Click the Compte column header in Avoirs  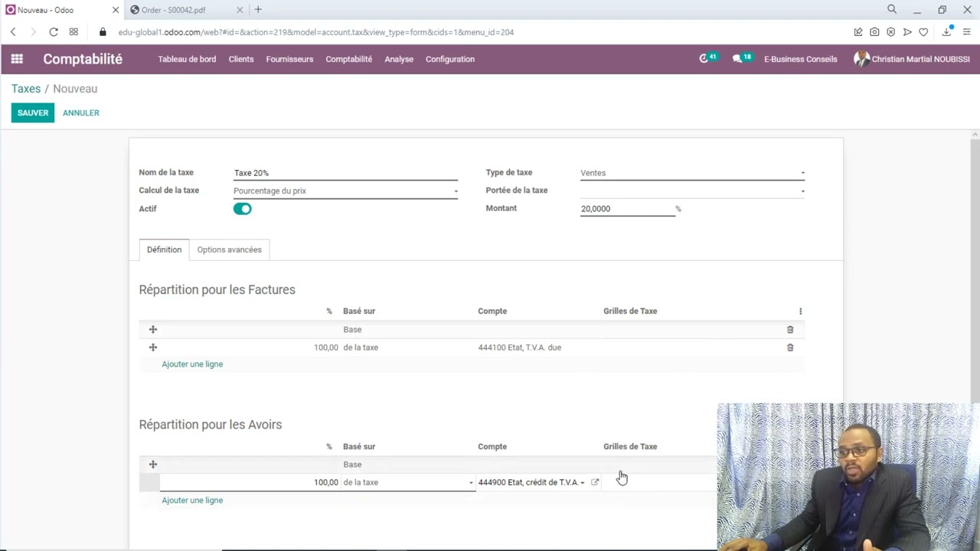point(492,447)
